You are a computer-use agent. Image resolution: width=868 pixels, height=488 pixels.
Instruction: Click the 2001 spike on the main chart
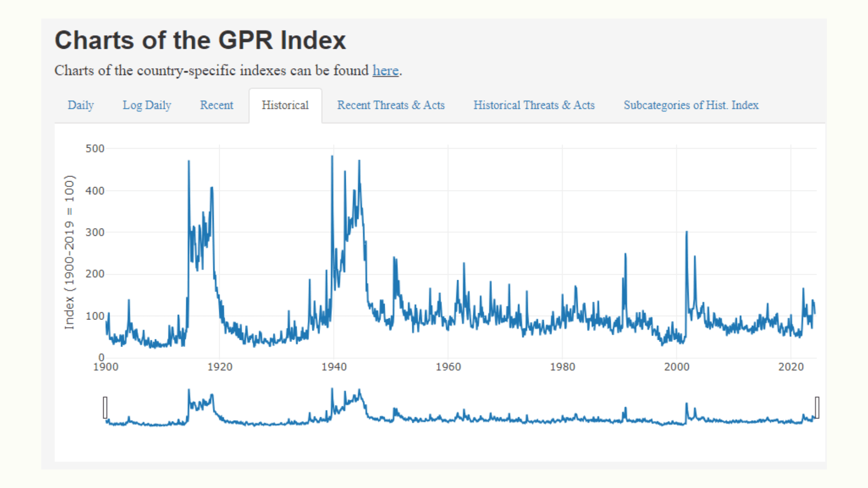687,233
